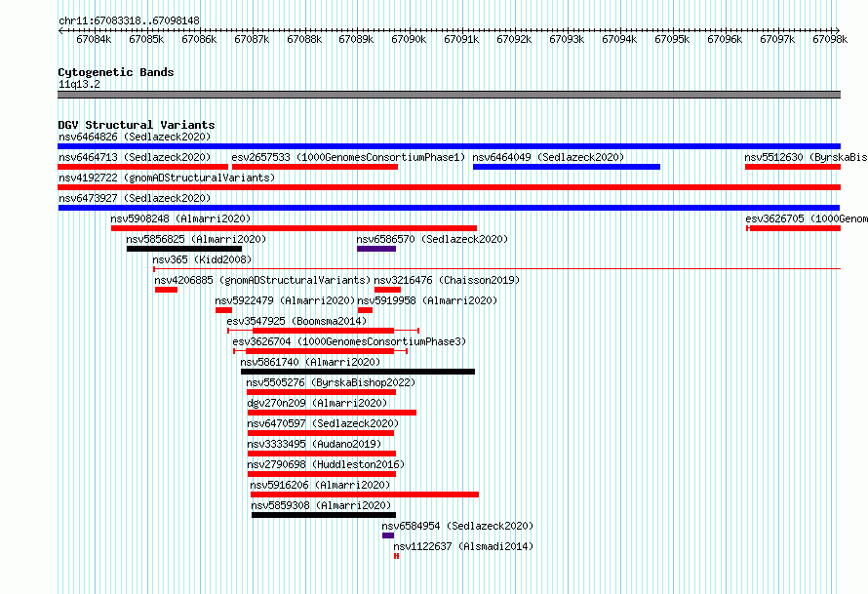The height and width of the screenshot is (594, 868).
Task: Click the red bar under nsv3216476
Action: (x=387, y=290)
